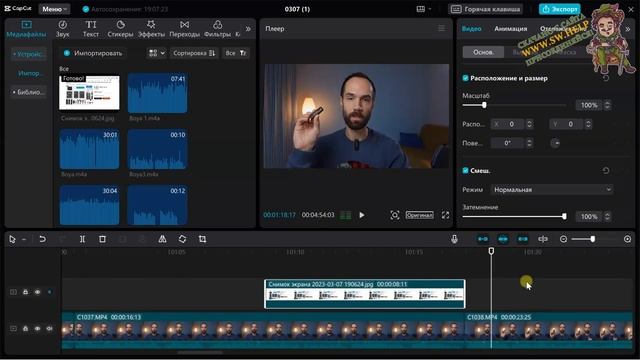
Task: Open the Меню dropdown
Action: tap(54, 9)
